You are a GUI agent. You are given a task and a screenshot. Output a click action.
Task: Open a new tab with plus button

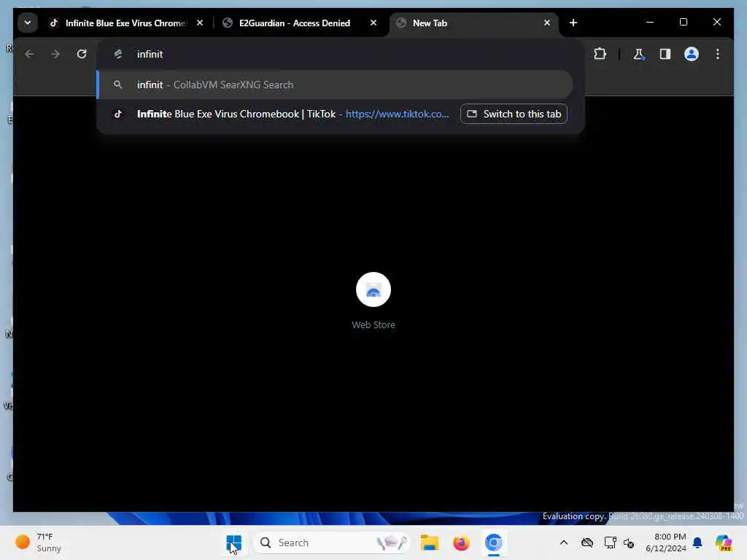(x=573, y=23)
